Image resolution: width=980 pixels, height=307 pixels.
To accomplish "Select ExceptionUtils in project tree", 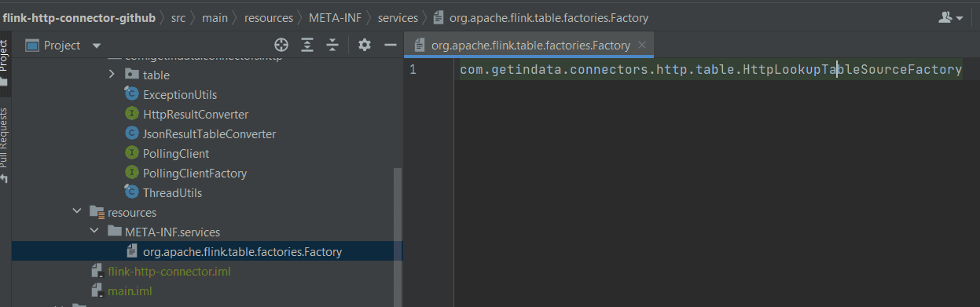I will 180,94.
